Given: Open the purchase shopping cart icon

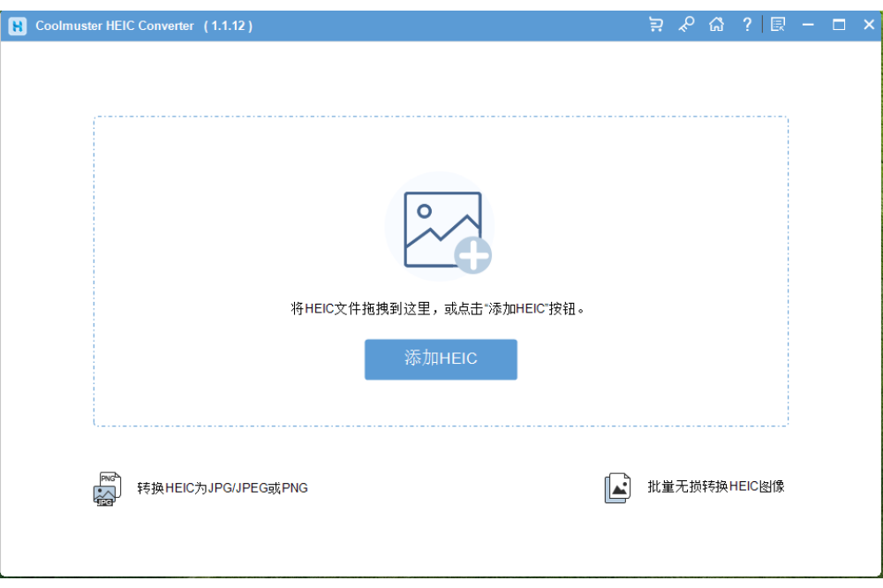Looking at the screenshot, I should (656, 25).
